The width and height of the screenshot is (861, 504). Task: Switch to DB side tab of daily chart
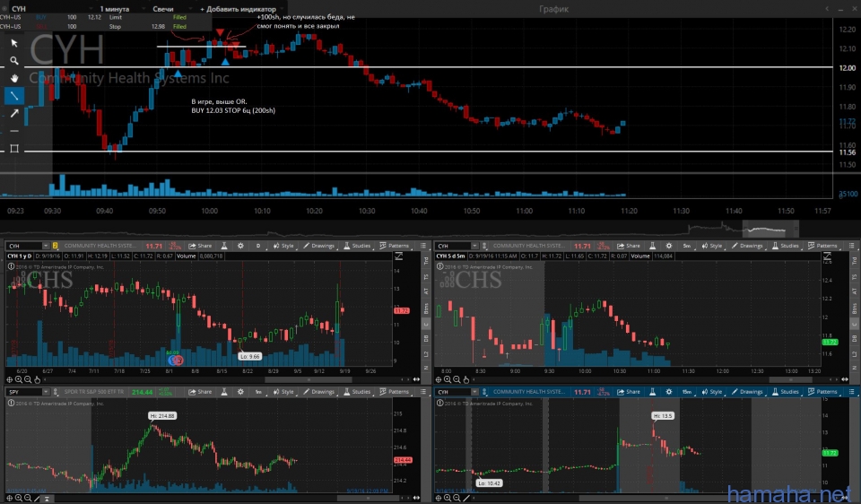tap(426, 339)
